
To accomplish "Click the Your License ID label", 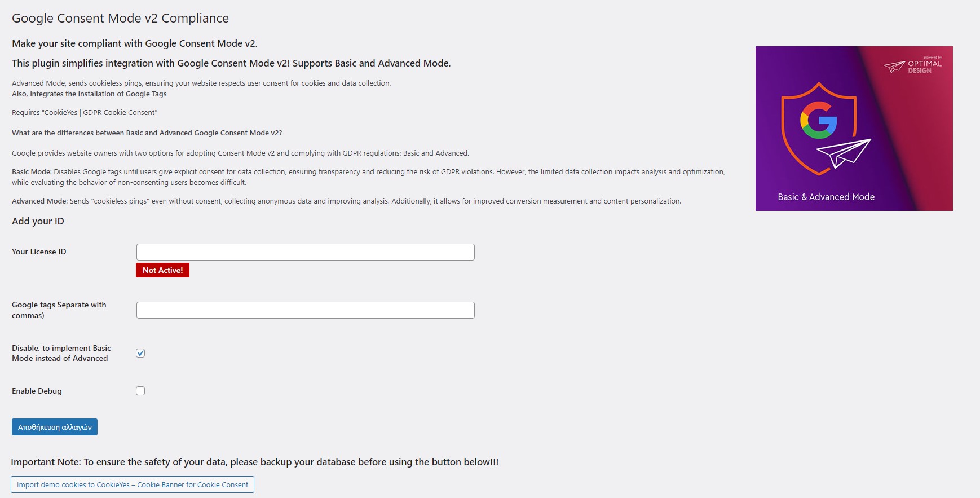I will click(39, 252).
